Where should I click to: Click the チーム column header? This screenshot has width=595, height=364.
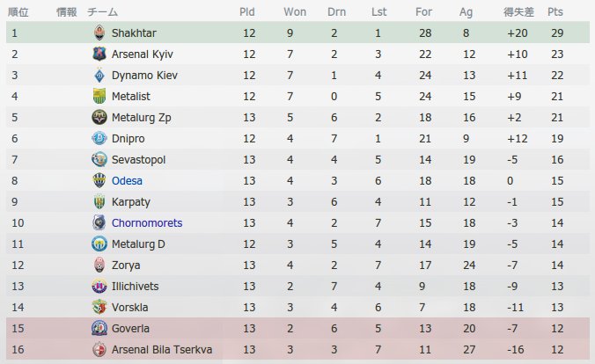coord(102,12)
